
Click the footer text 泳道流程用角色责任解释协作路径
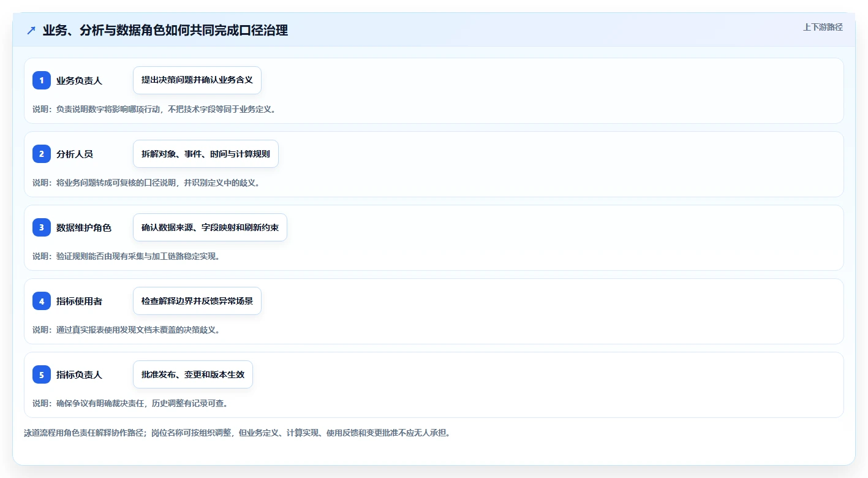pyautogui.click(x=85, y=433)
